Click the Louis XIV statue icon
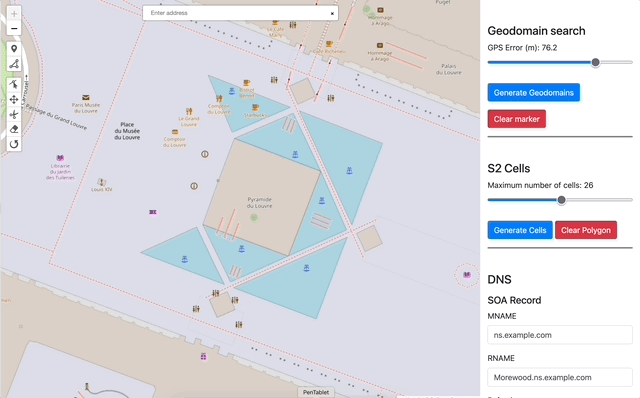This screenshot has height=398, width=640. [x=102, y=182]
